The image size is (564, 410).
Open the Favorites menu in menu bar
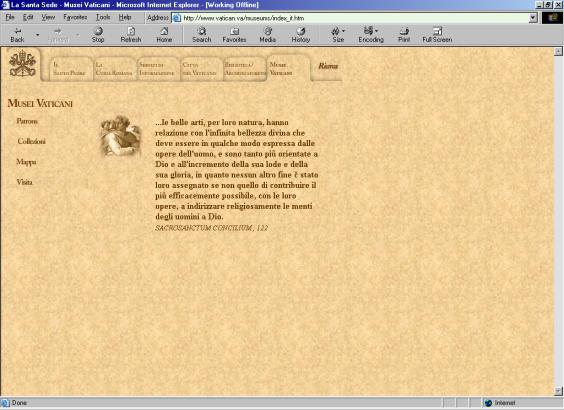[x=75, y=17]
